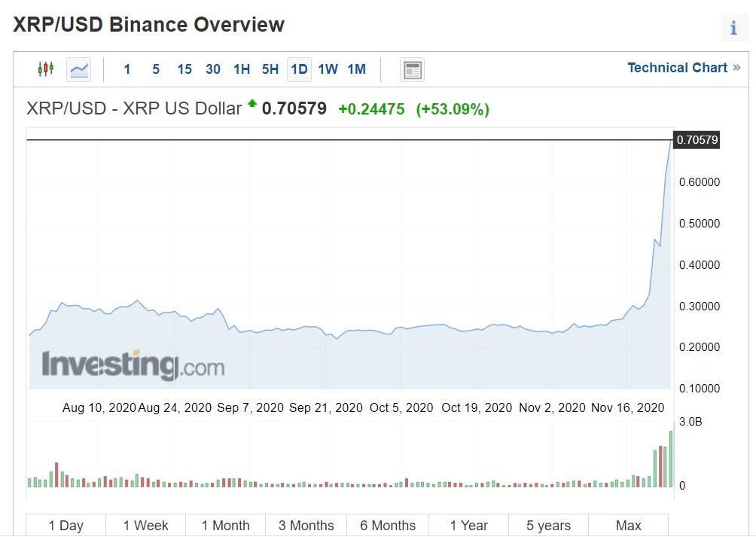Select the 5-minute interval option

coord(155,69)
